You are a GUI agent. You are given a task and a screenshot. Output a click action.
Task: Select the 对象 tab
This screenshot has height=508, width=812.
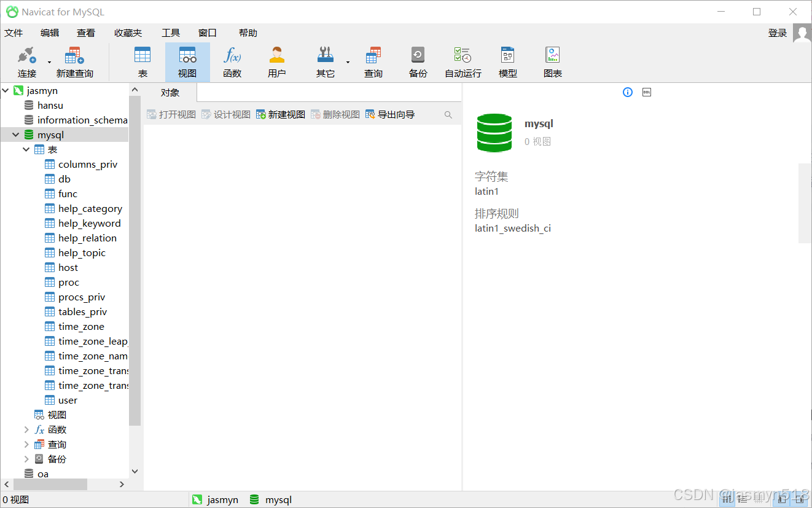point(170,93)
